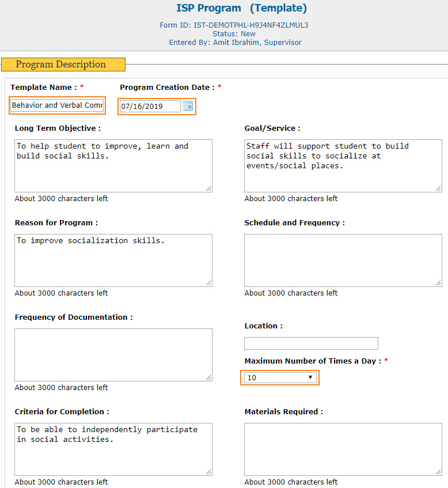The width and height of the screenshot is (448, 488).
Task: Click the Program Creation Date field
Action: (x=150, y=107)
